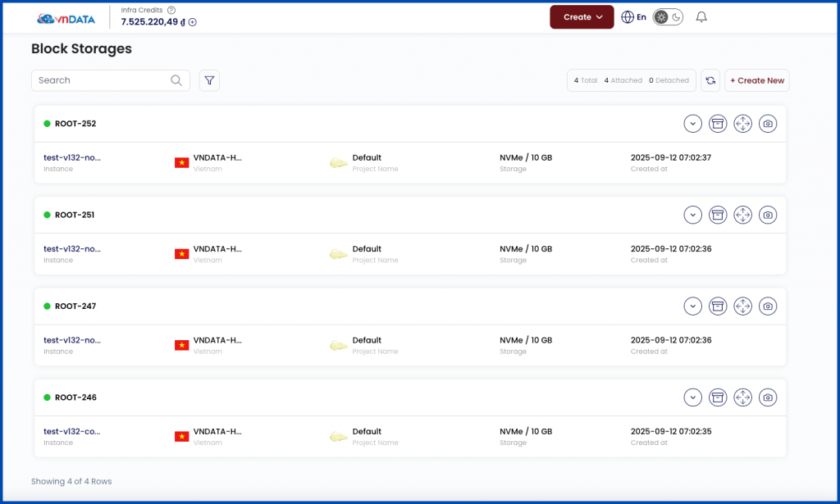Screen dimensions: 840x504
Task: Take a snapshot of ROOT-252 via camera icon
Action: [768, 124]
